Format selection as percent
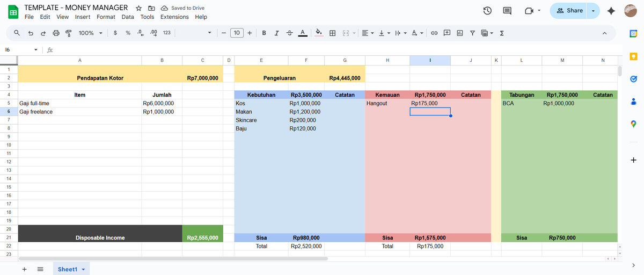 (x=128, y=33)
